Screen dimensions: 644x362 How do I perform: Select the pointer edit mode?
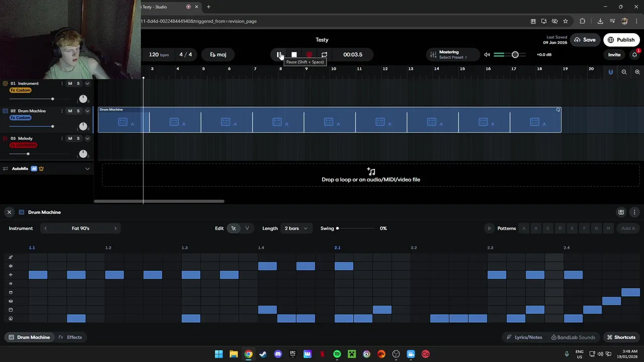(233, 228)
